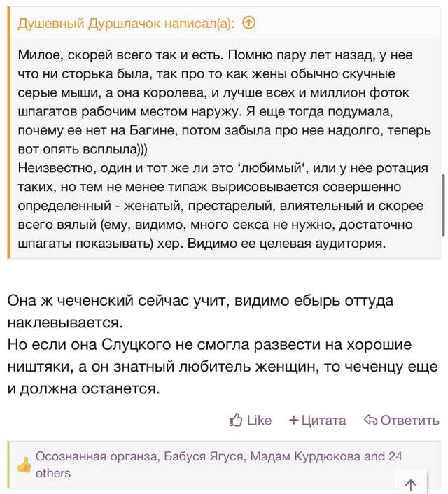The width and height of the screenshot is (448, 494).
Task: Expand the quoted block starting 'Милое, скорей всего'
Action: pos(225,149)
